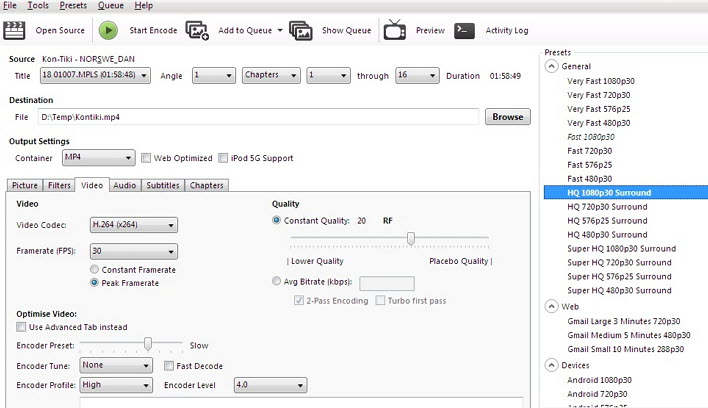The image size is (708, 408).
Task: Collapse the General presets group
Action: click(551, 66)
